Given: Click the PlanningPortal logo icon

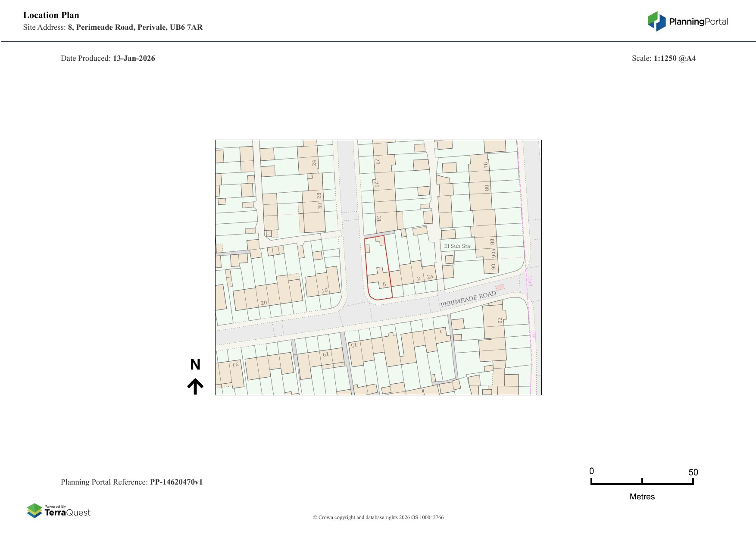Looking at the screenshot, I should click(x=656, y=21).
